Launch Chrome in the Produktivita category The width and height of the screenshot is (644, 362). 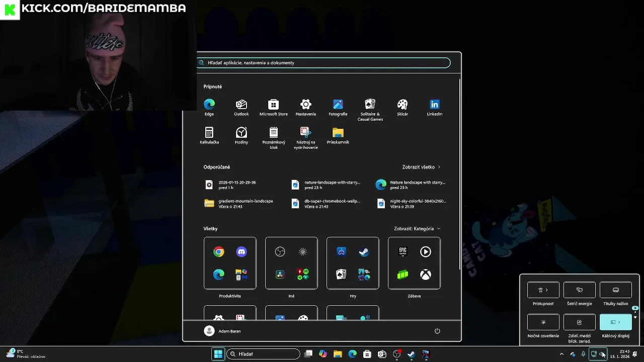[218, 252]
